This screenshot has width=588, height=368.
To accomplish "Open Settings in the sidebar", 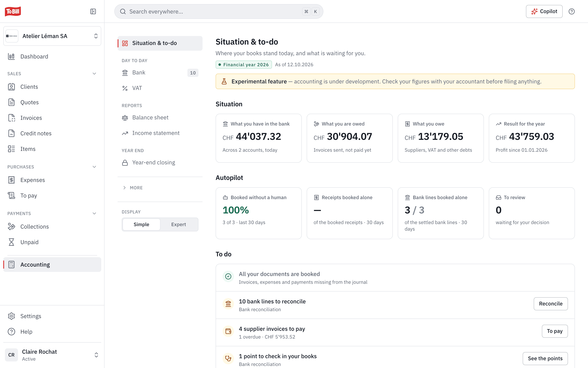I will (52, 316).
